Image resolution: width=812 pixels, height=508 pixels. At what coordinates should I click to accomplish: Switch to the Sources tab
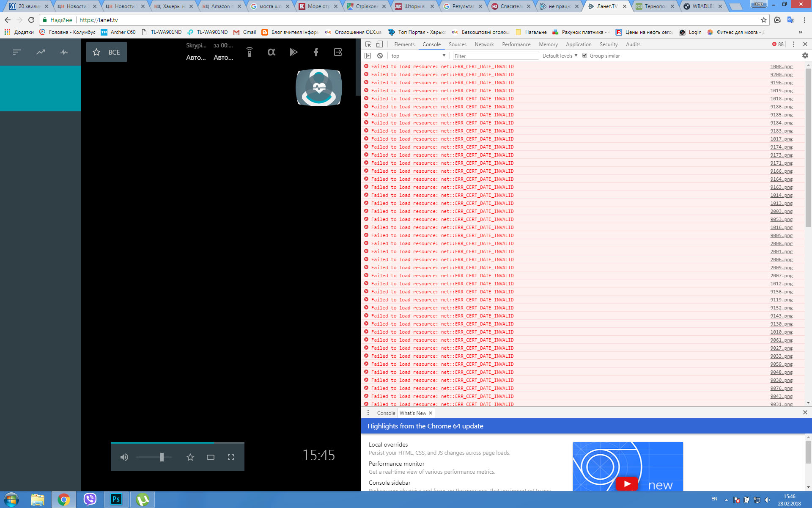click(457, 44)
